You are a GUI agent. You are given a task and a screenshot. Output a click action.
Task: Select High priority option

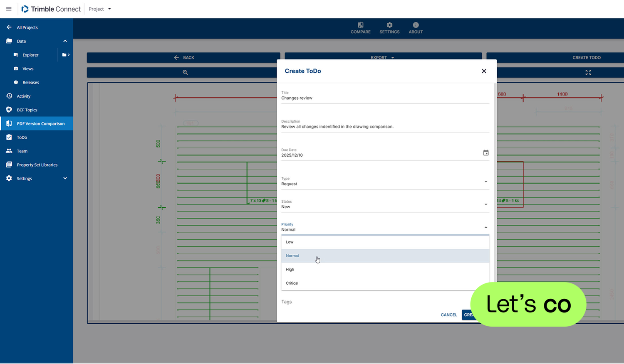pos(385,269)
